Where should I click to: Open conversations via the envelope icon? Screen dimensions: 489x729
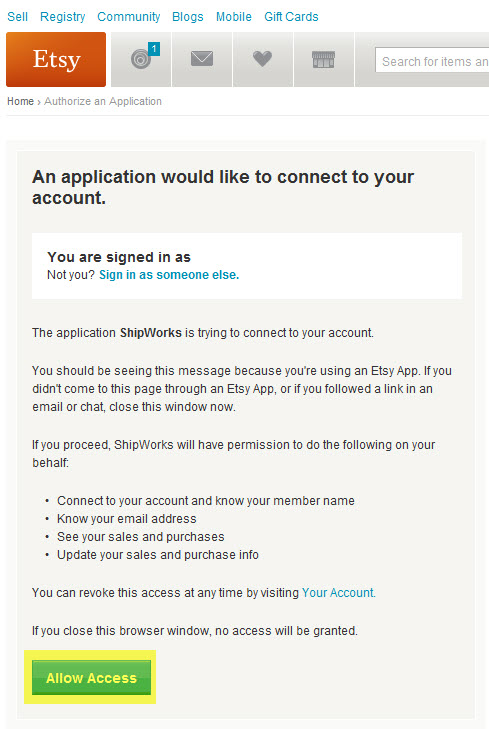(x=202, y=59)
